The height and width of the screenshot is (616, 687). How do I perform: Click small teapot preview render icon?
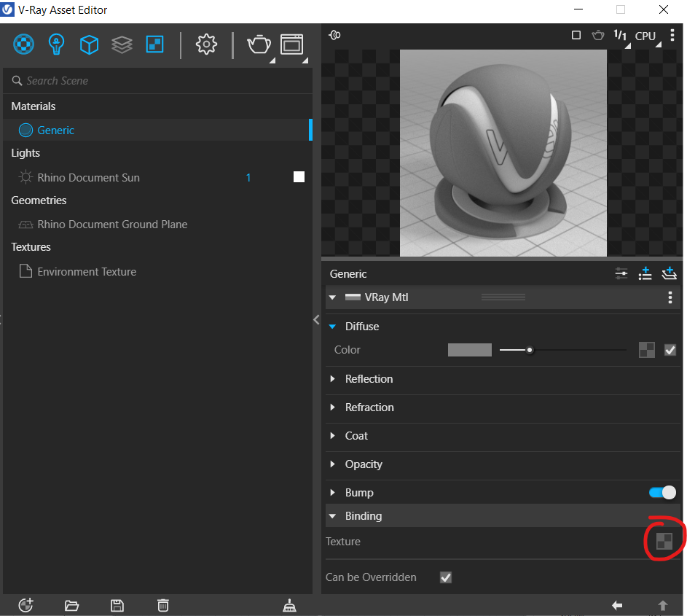tap(597, 35)
